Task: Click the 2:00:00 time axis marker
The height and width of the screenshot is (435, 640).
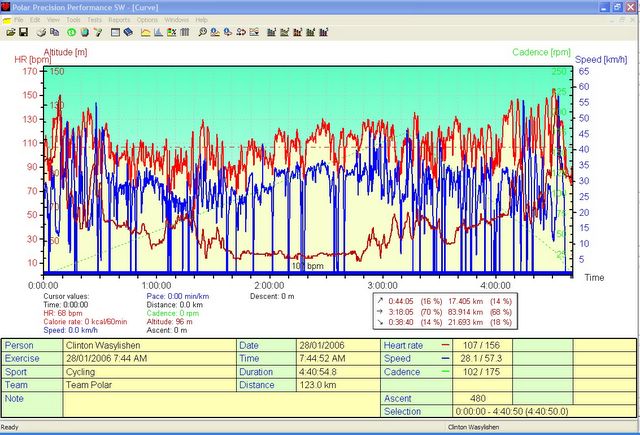Action: [269, 285]
